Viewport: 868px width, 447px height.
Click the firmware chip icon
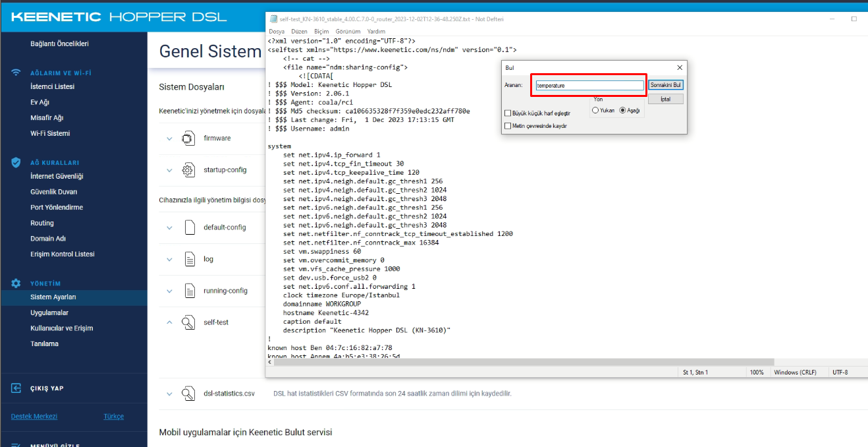[188, 138]
